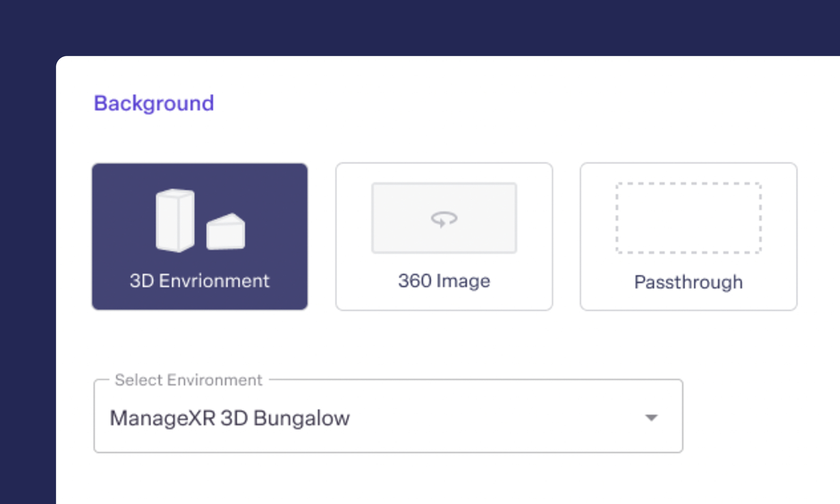
Task: Select the 3D Envrionment background card
Action: [200, 237]
